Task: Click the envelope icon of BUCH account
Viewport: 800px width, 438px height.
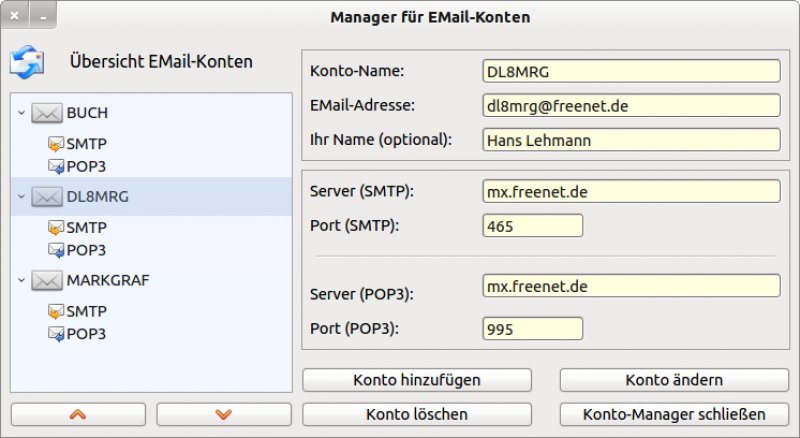Action: [47, 113]
